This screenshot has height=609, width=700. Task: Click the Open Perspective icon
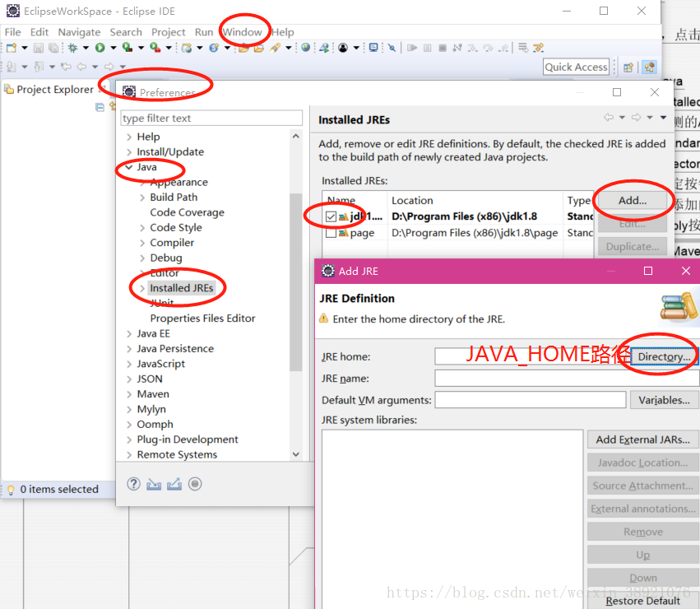click(628, 67)
